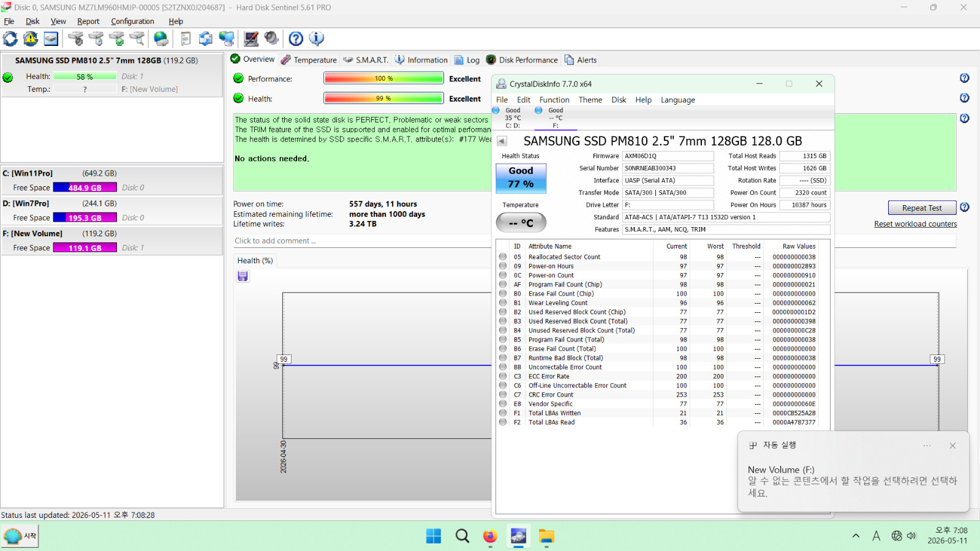
Task: Select the F: disk tab in CrystalDiskInfo
Action: 556,118
